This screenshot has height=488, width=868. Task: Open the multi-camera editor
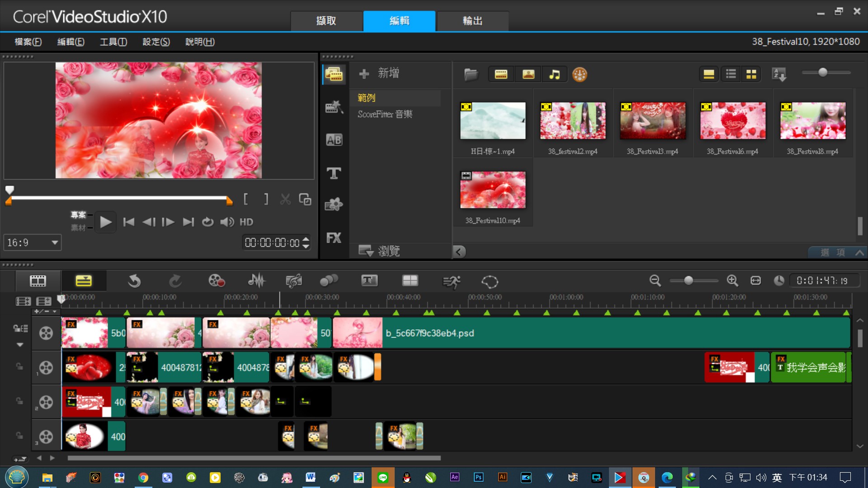410,281
